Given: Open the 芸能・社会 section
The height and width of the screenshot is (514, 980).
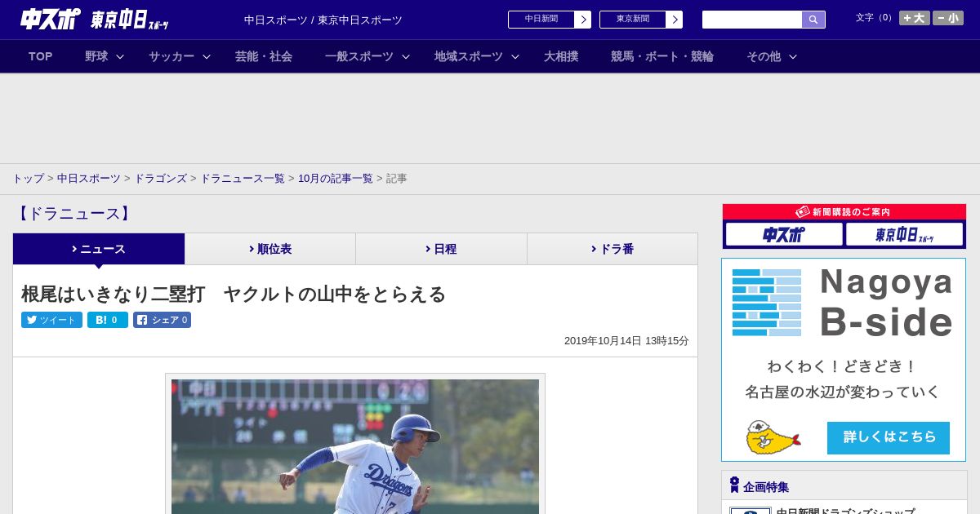Looking at the screenshot, I should pyautogui.click(x=264, y=56).
